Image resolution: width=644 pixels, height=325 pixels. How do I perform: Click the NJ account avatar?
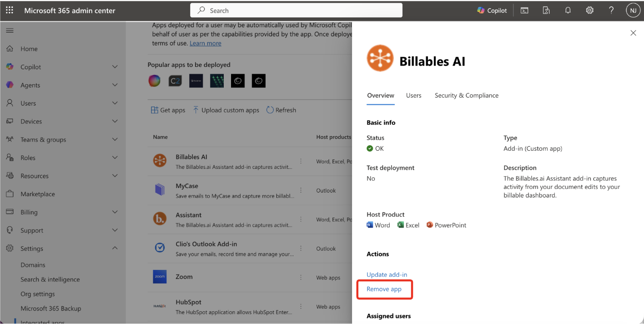pyautogui.click(x=633, y=10)
